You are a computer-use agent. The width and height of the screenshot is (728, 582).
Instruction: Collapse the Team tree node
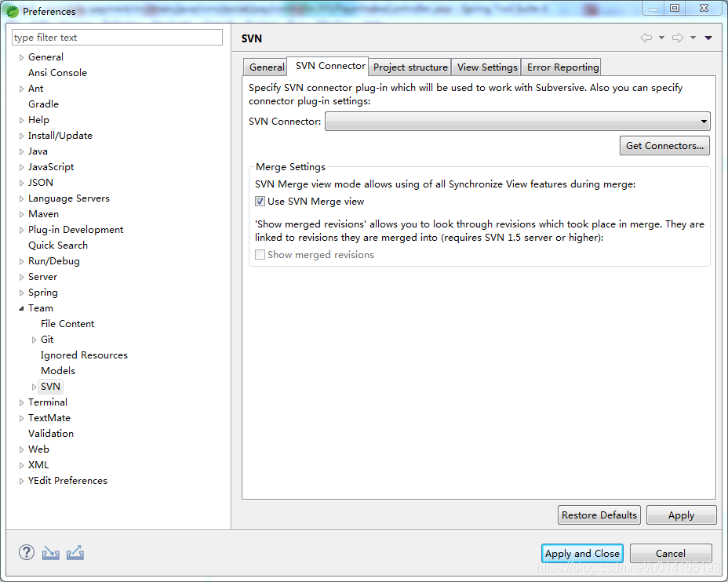coord(21,308)
